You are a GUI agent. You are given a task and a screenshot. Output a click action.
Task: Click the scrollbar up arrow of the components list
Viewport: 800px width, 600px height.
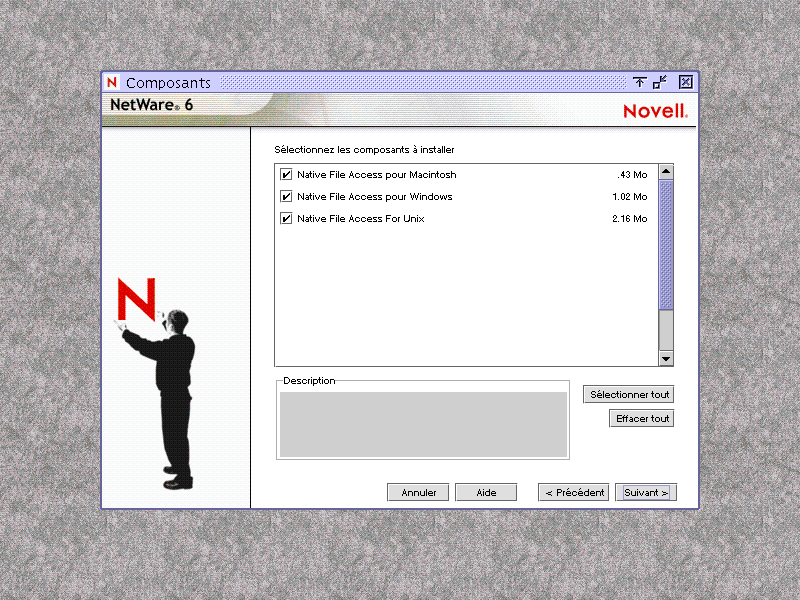(665, 170)
